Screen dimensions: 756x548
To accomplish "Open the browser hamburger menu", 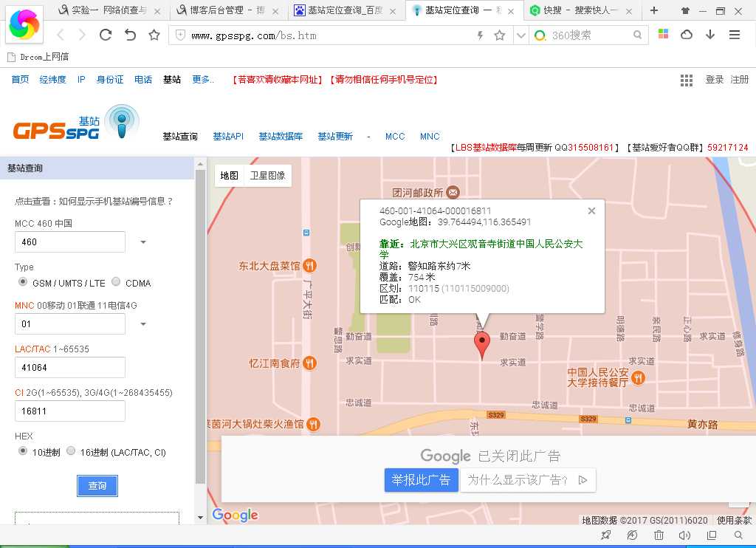I will [x=735, y=34].
